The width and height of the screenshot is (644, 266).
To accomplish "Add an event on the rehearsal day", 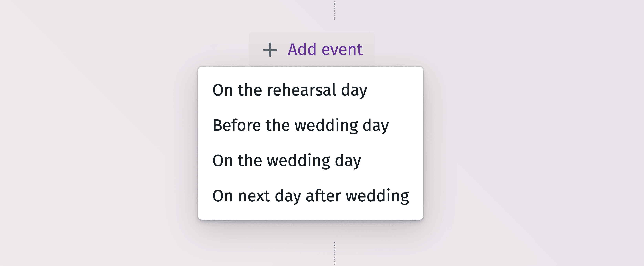I will [290, 90].
